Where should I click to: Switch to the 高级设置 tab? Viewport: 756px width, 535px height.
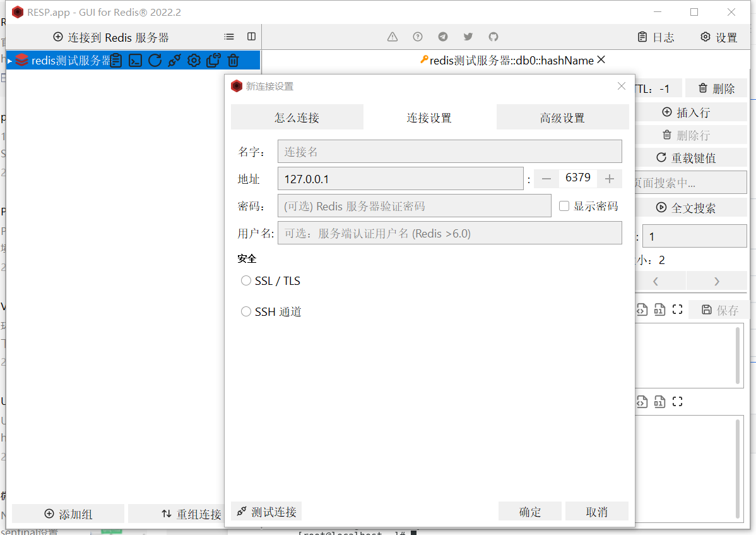563,117
